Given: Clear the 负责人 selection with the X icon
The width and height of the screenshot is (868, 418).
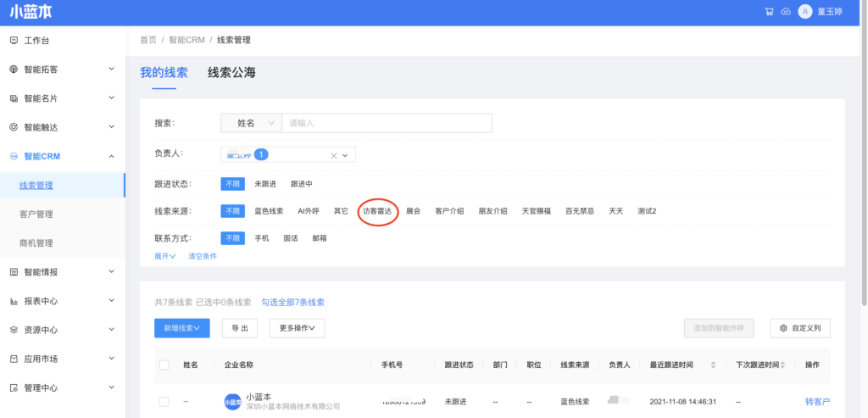Looking at the screenshot, I should pos(334,155).
